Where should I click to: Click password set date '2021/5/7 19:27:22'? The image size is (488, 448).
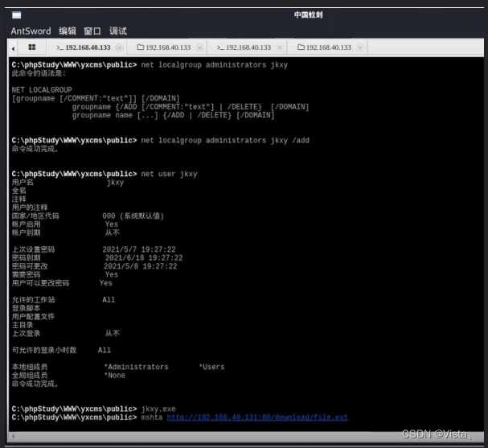[x=139, y=249]
